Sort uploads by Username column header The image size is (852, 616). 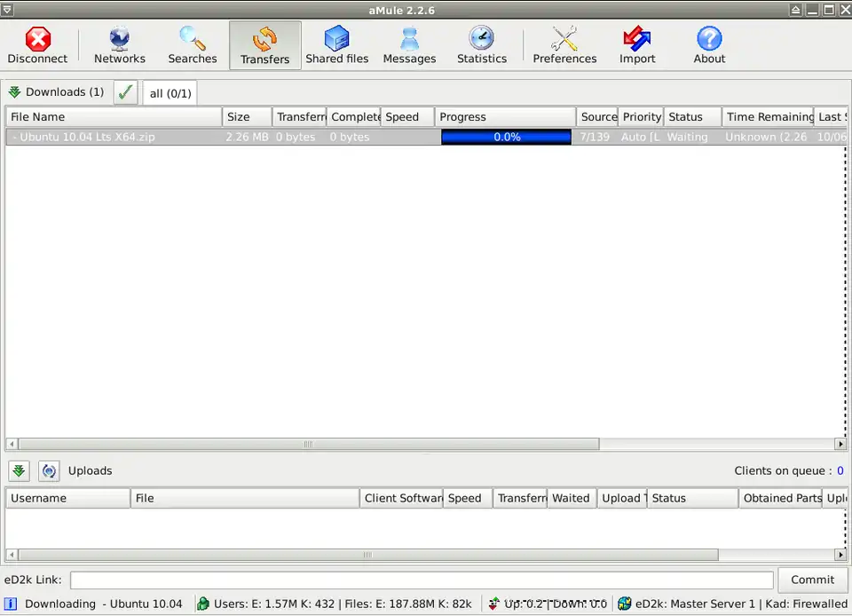[67, 499]
